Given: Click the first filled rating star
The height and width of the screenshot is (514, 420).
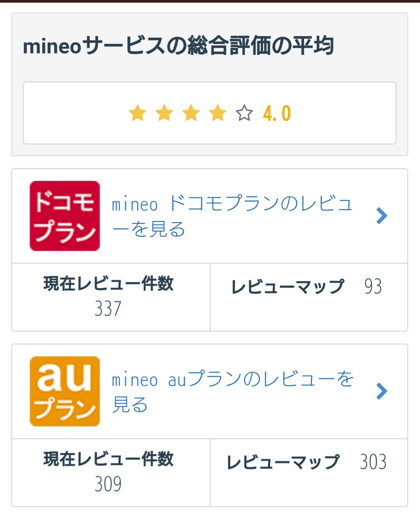Looking at the screenshot, I should [x=137, y=113].
